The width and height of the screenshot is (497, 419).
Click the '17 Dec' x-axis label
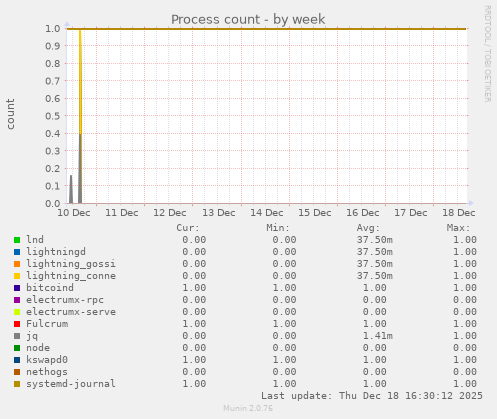(411, 213)
